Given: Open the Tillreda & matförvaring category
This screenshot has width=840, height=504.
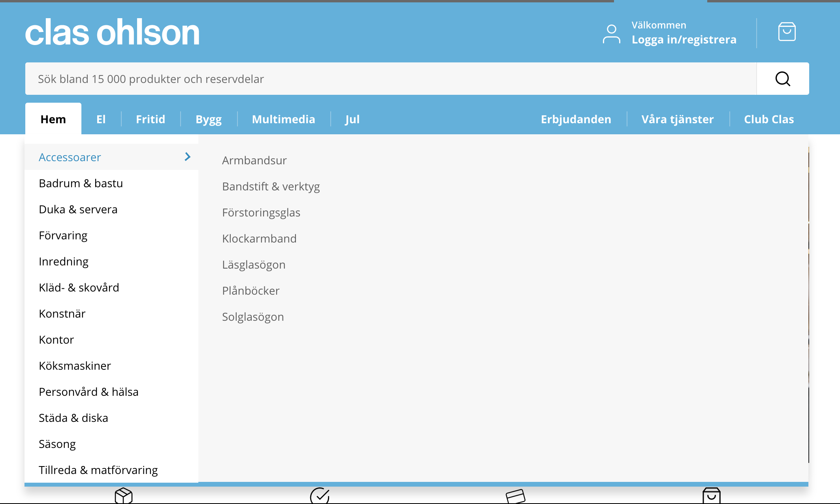Looking at the screenshot, I should [98, 470].
